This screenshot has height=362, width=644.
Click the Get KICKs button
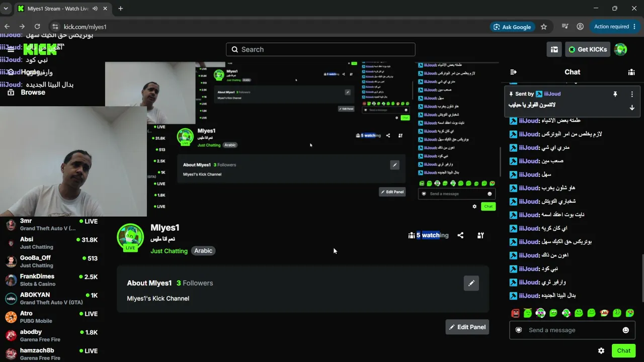tap(587, 49)
